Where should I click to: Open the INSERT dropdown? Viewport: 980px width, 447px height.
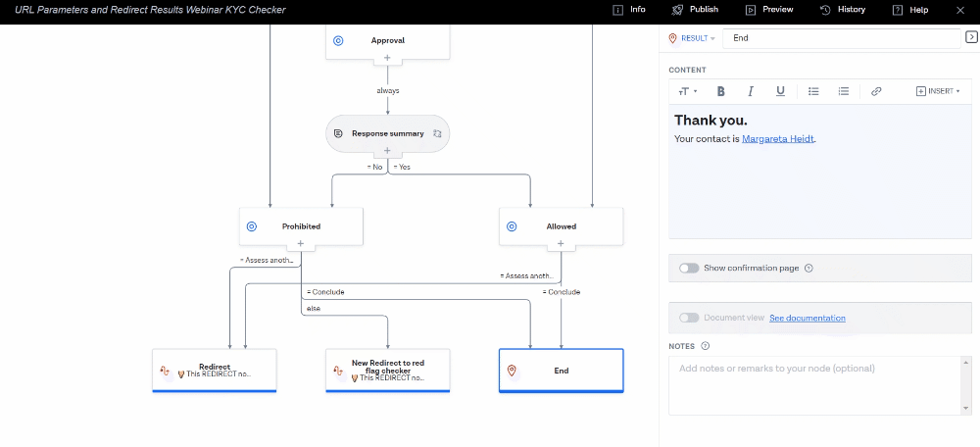tap(938, 91)
